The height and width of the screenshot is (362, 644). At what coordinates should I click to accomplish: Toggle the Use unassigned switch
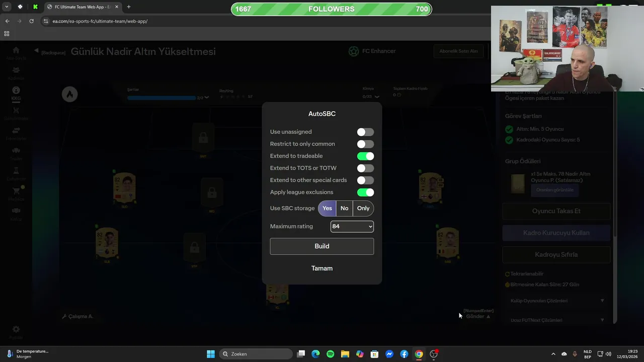tap(365, 132)
